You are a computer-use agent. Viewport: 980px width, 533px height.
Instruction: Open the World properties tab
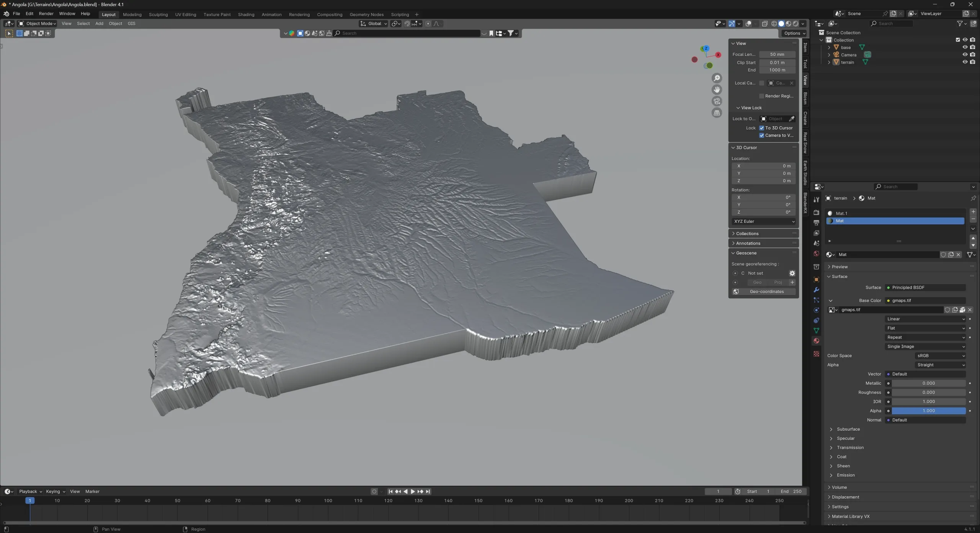coord(816,253)
